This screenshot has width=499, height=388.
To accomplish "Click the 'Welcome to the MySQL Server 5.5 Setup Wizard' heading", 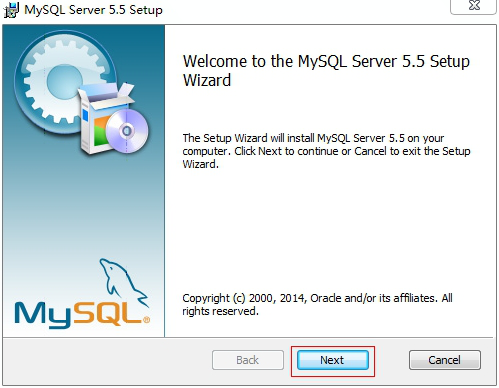I will pos(326,71).
